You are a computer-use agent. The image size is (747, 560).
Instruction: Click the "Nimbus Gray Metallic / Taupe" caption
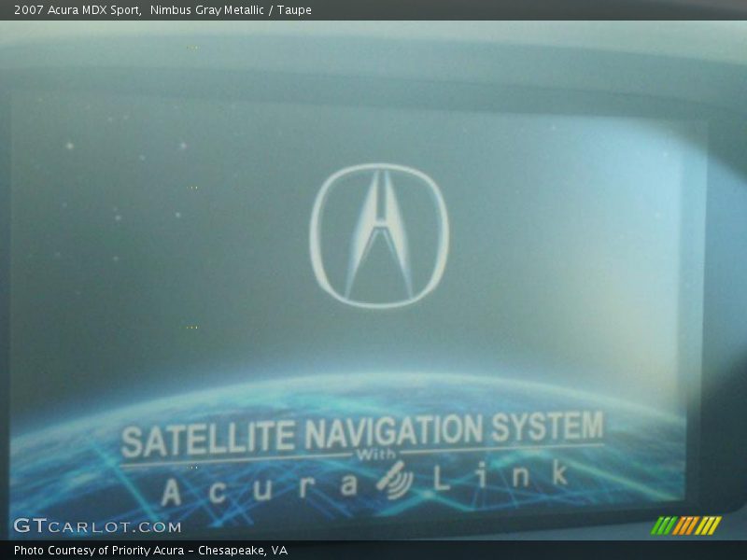pyautogui.click(x=231, y=10)
